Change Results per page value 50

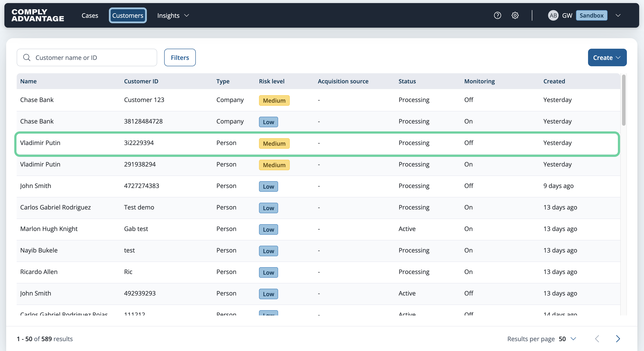tap(567, 339)
